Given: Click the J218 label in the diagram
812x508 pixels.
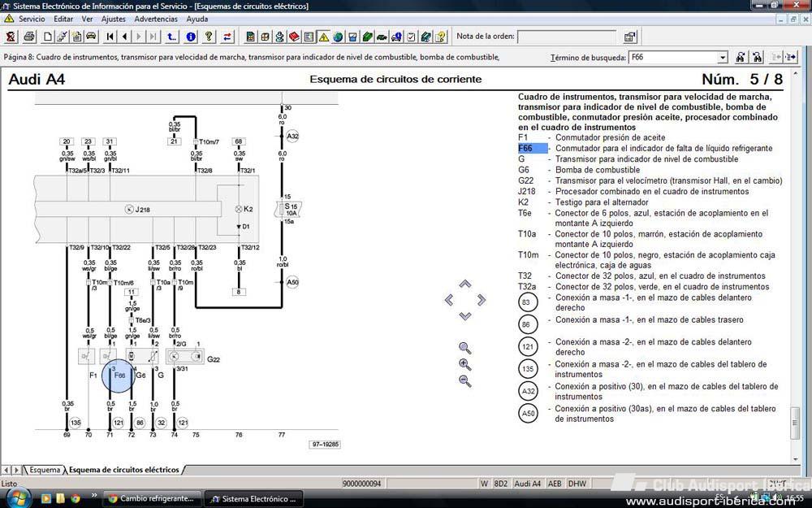Looking at the screenshot, I should point(142,210).
